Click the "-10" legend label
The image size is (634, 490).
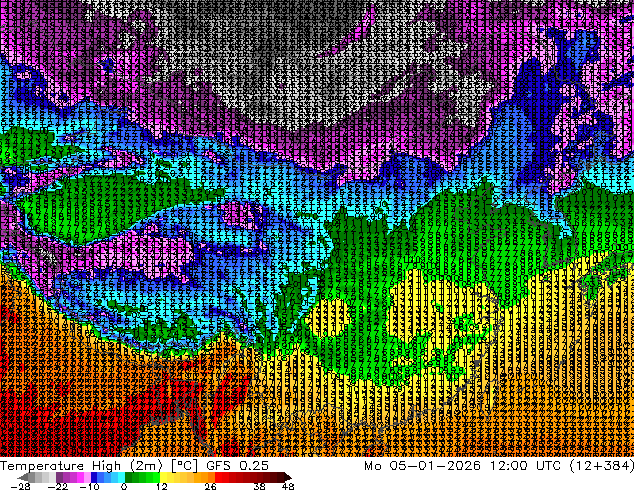(89, 486)
